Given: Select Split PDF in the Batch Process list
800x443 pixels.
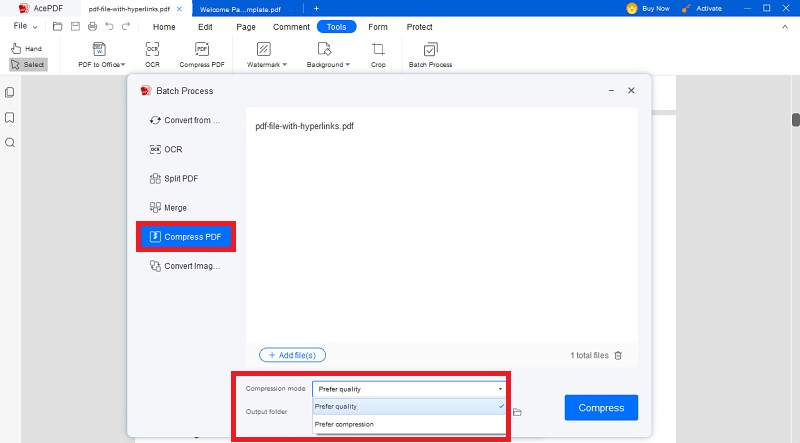Looking at the screenshot, I should click(186, 179).
